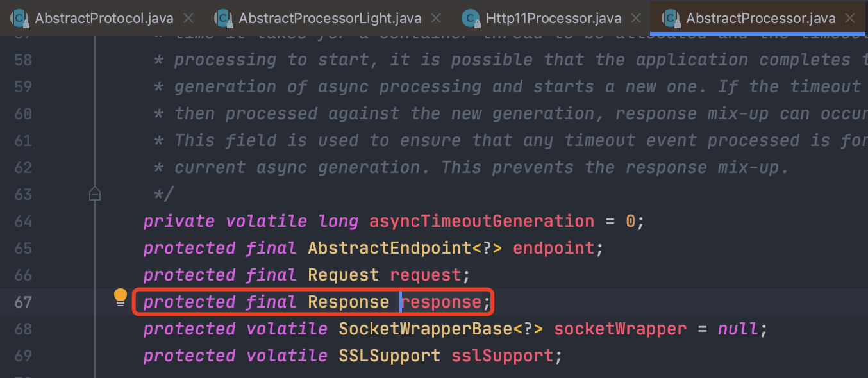Collapse the comment block fold marker
Image resolution: width=868 pixels, height=378 pixels.
click(x=95, y=193)
